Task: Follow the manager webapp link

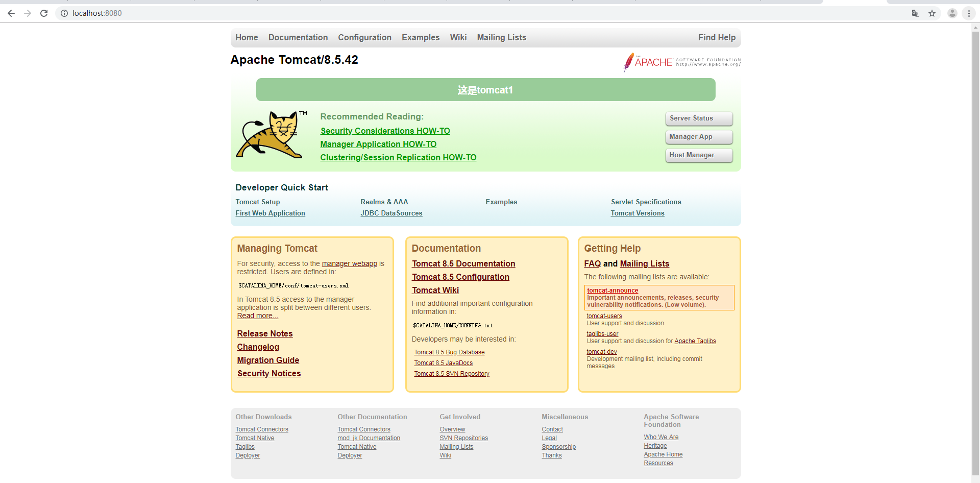Action: click(350, 264)
